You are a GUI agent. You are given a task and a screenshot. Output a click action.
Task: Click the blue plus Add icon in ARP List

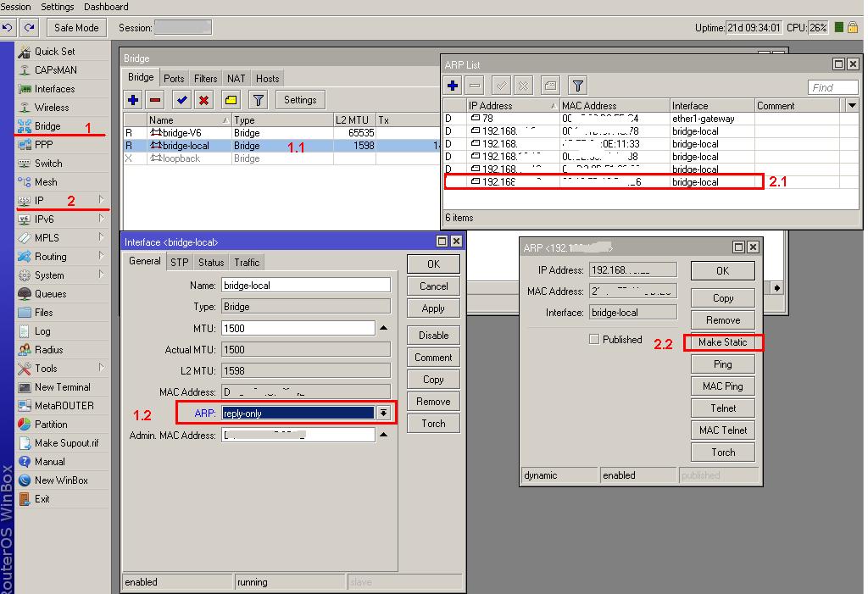pos(453,86)
